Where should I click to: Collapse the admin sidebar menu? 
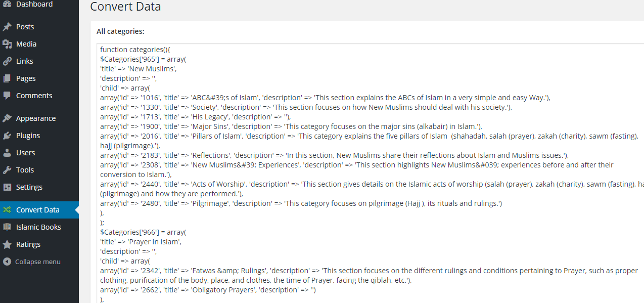coord(32,262)
